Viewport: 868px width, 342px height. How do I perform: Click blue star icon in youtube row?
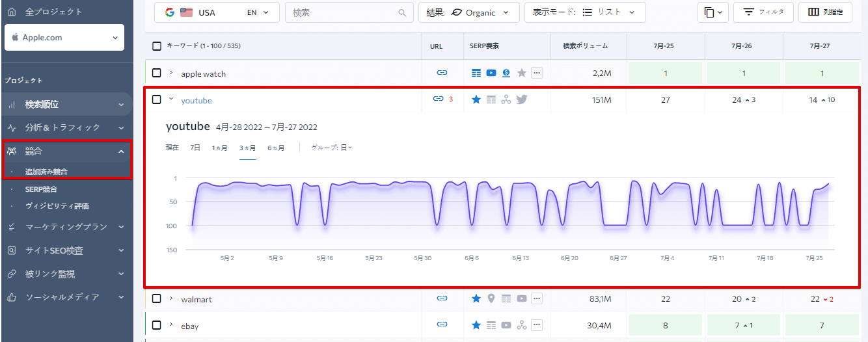coord(476,99)
